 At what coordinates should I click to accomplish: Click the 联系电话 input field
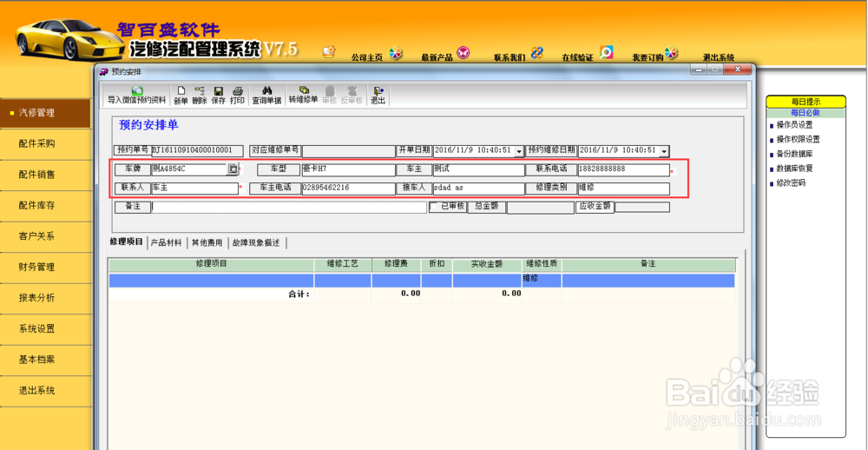coord(624,169)
